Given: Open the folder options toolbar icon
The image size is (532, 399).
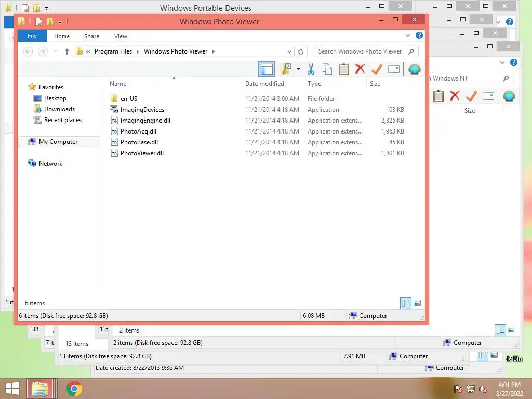Looking at the screenshot, I should pyautogui.click(x=286, y=69).
